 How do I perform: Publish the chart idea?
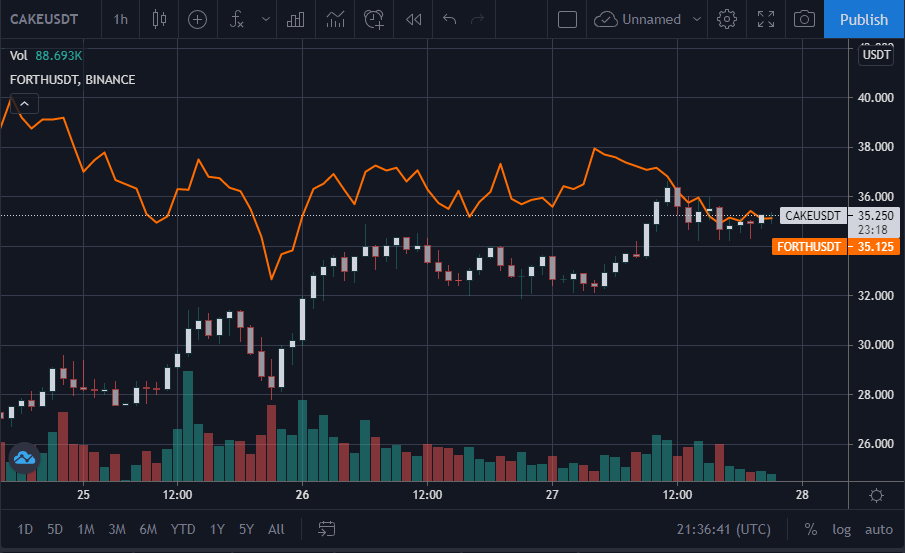click(864, 20)
